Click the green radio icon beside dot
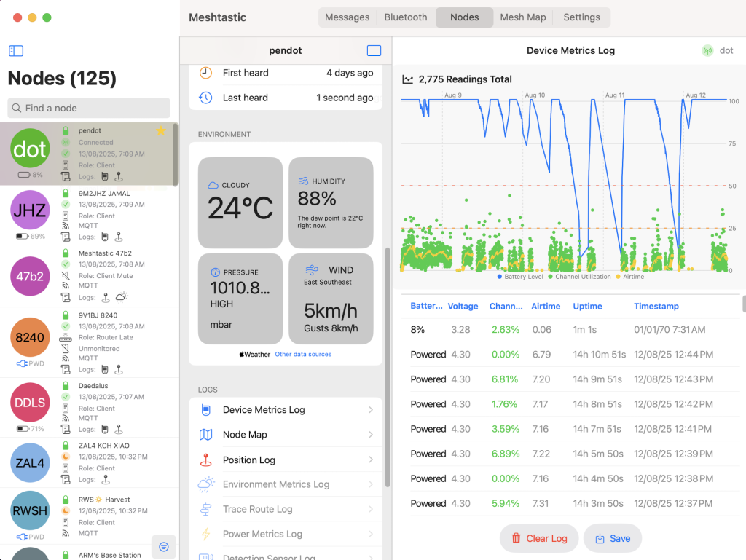Viewport: 746px width, 560px height. 707,50
